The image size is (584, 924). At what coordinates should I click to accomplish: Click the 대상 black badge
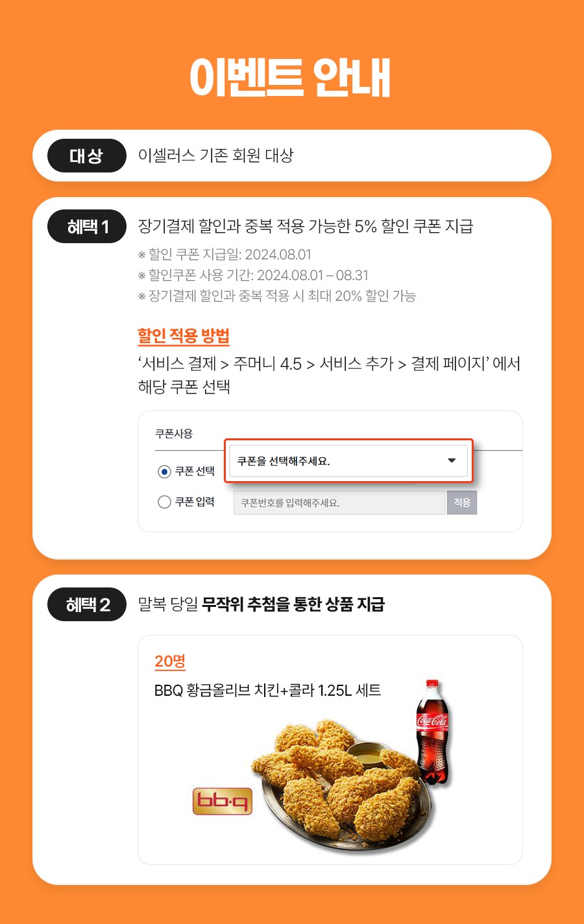[x=87, y=156]
